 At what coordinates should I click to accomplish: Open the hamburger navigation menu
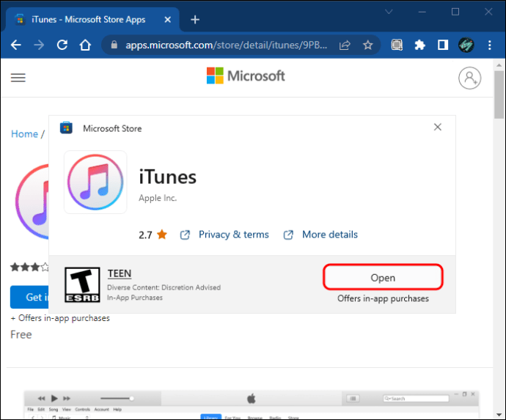tap(18, 78)
